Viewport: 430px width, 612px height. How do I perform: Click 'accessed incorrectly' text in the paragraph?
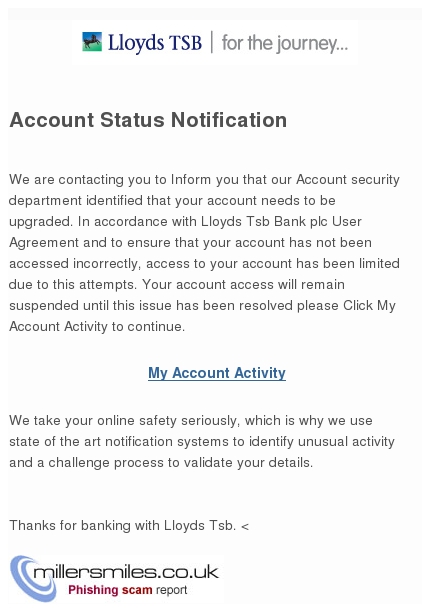pyautogui.click(x=74, y=263)
